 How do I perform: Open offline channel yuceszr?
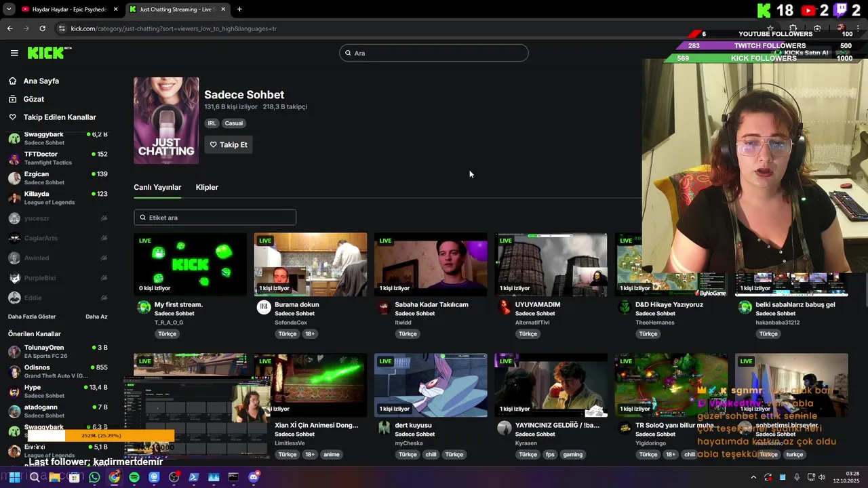click(x=58, y=218)
